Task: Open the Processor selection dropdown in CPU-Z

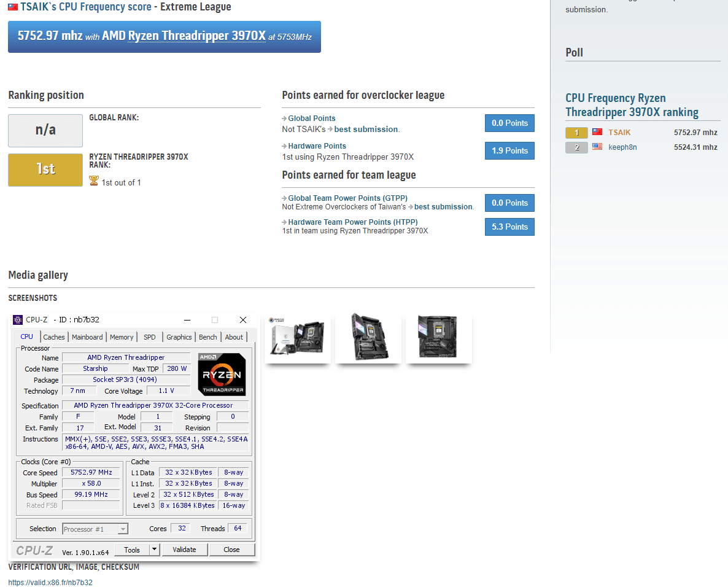Action: click(122, 528)
